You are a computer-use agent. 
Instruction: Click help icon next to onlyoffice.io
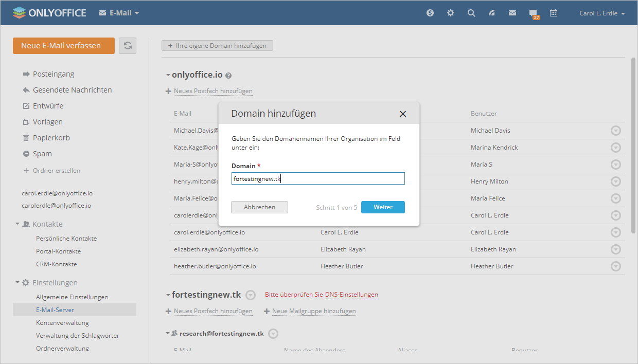(x=228, y=76)
